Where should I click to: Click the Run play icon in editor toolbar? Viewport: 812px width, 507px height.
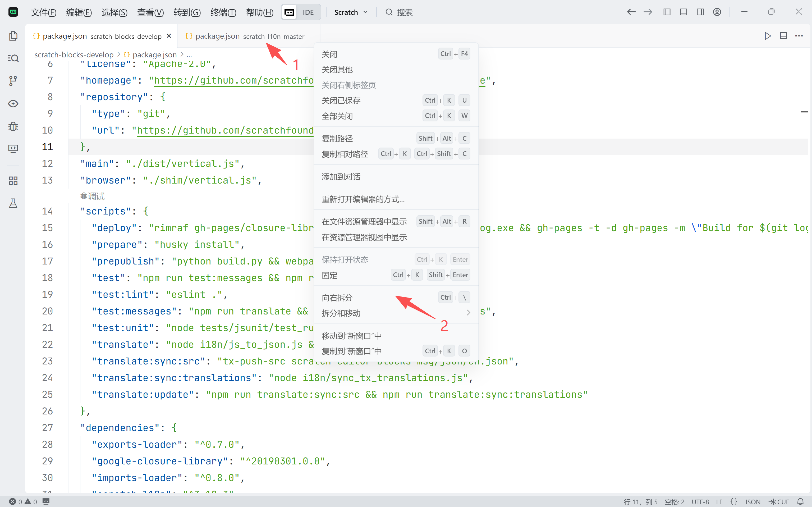(x=767, y=36)
